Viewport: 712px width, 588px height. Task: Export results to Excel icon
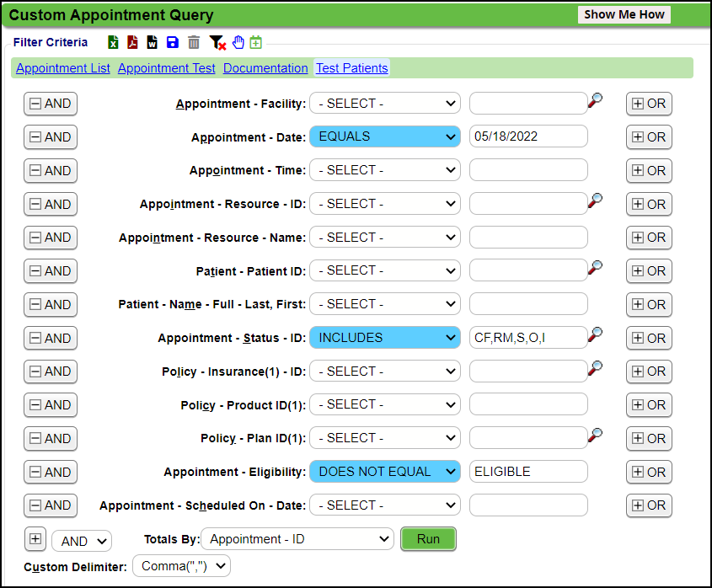(x=113, y=42)
